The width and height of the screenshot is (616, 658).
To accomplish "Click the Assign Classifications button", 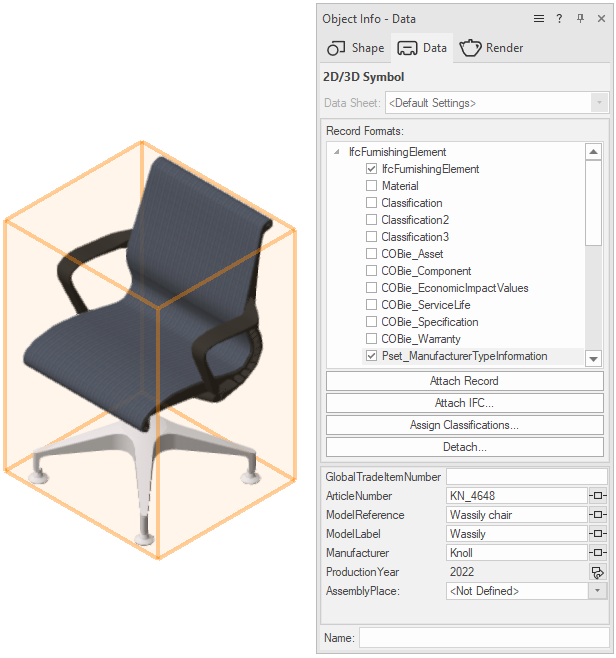I will (464, 425).
